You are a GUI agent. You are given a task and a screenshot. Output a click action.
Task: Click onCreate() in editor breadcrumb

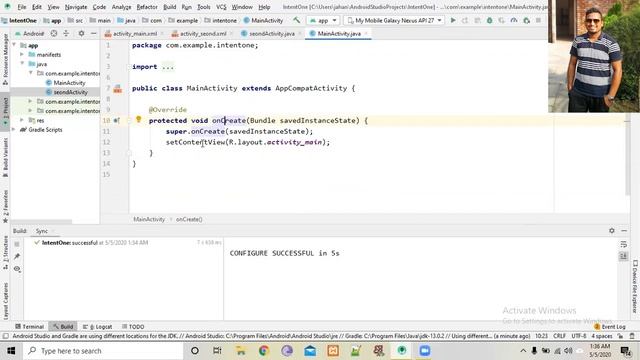189,219
